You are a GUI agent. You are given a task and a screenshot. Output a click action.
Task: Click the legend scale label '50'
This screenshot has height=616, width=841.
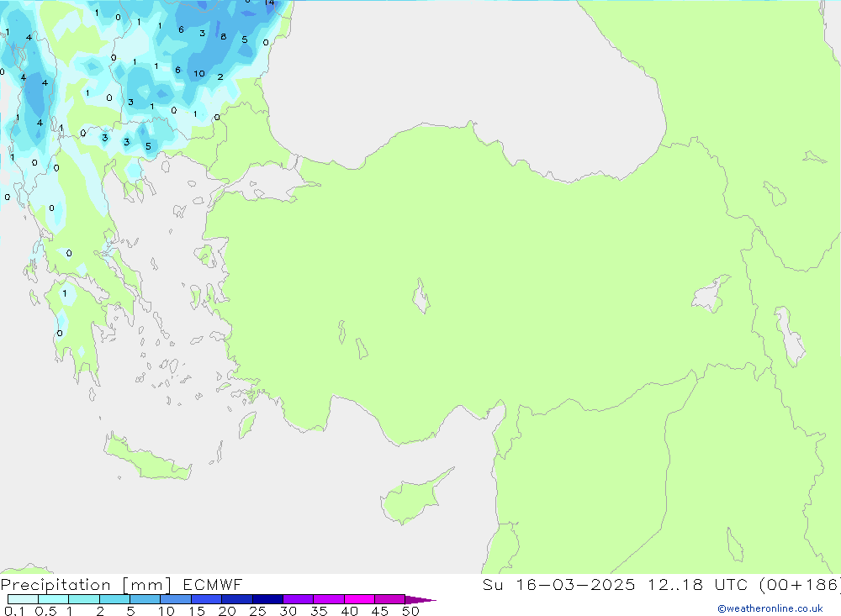410,611
